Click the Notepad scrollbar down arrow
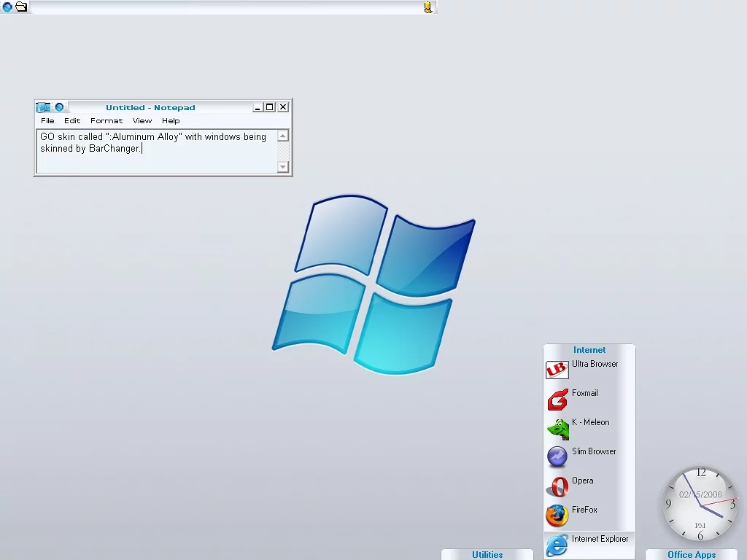 click(283, 167)
